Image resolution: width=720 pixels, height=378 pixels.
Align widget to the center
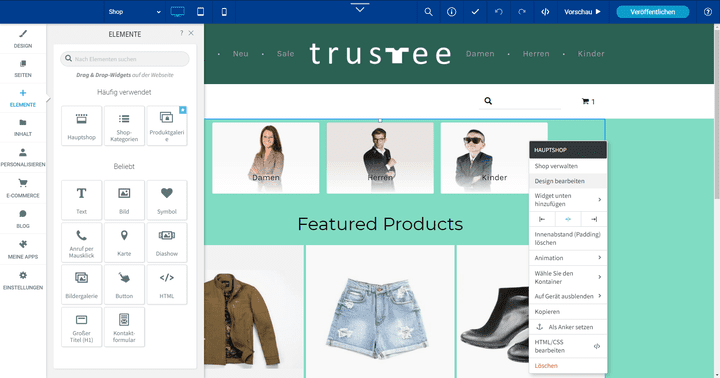568,220
